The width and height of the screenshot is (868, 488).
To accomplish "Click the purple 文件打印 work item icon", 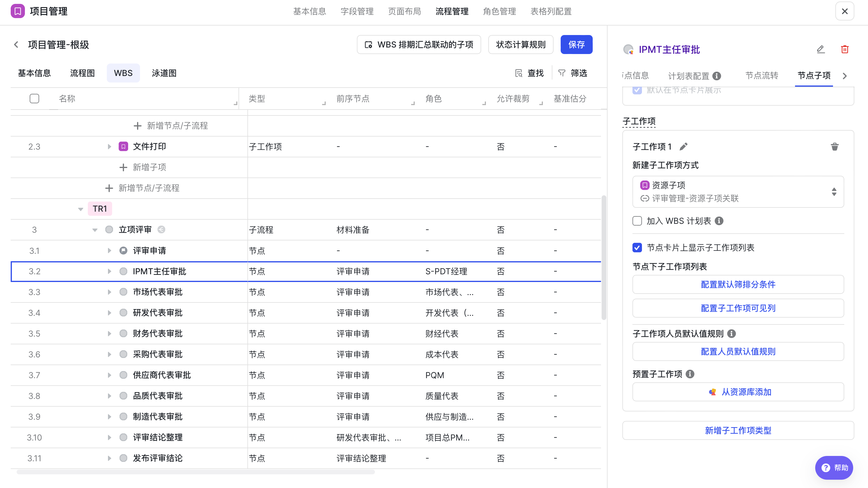I will tap(123, 146).
